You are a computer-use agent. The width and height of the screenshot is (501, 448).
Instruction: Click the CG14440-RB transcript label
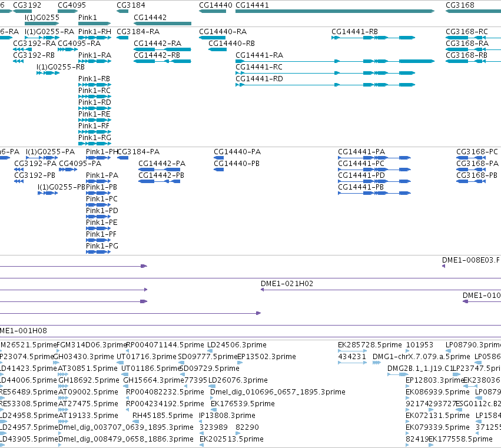pos(231,44)
